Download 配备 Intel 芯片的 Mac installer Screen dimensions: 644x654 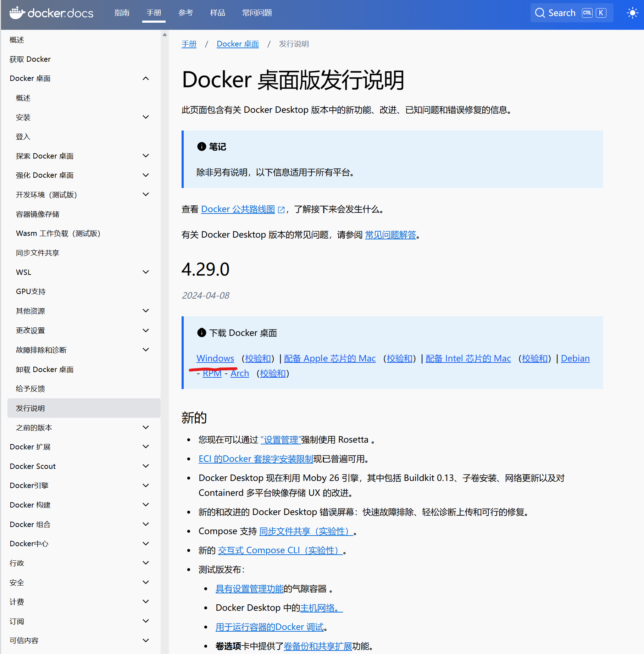(x=468, y=359)
